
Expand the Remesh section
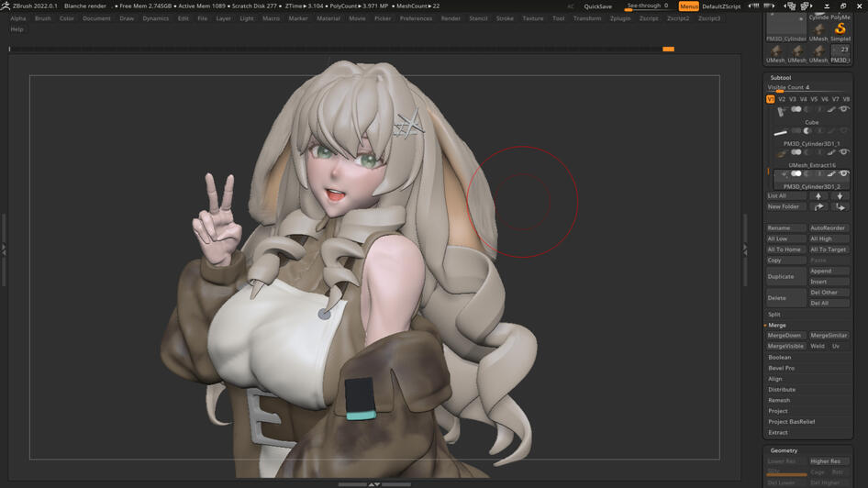[x=779, y=400]
